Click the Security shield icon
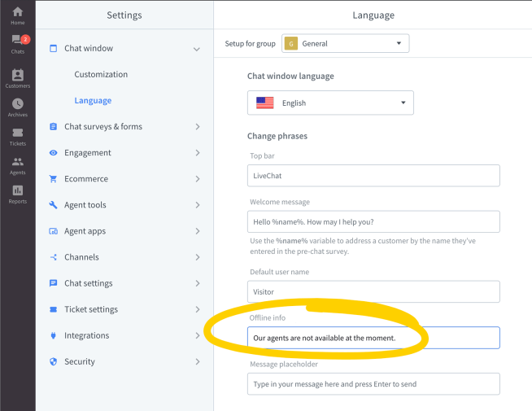 [x=54, y=361]
